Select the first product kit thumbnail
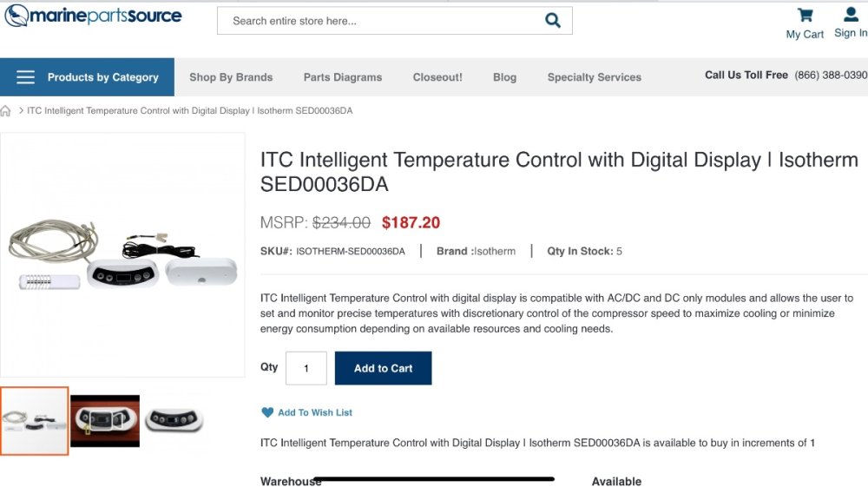Image resolution: width=868 pixels, height=487 pixels. pos(35,421)
